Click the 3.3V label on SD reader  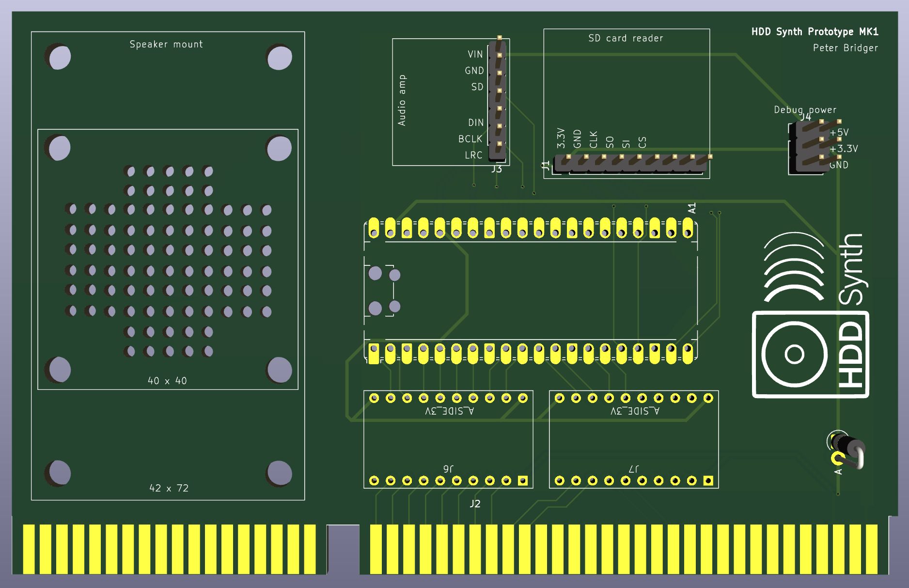[x=561, y=138]
